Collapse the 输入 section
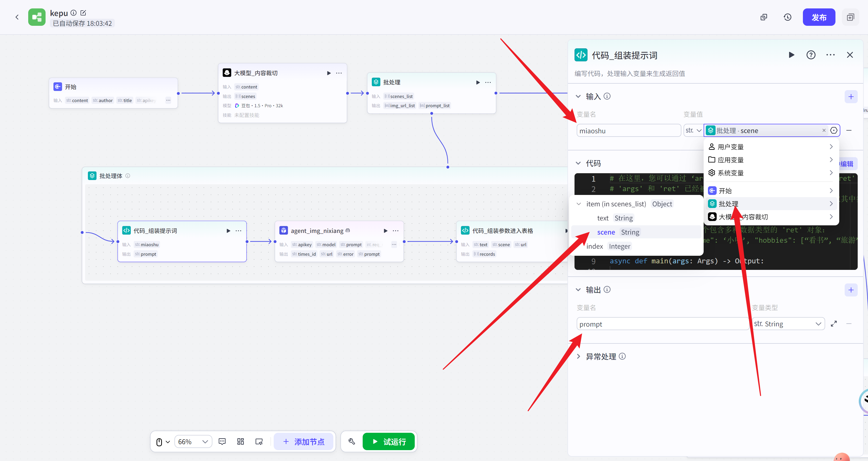868x461 pixels. pos(578,96)
